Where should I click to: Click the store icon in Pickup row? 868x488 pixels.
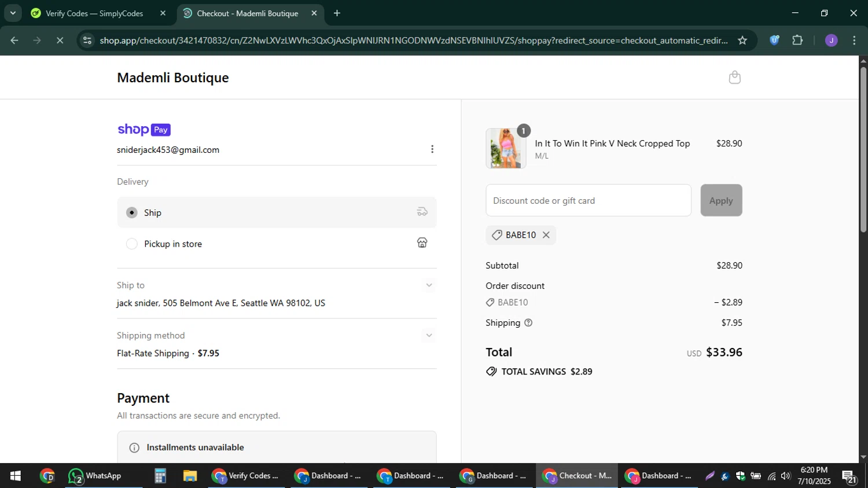(422, 243)
